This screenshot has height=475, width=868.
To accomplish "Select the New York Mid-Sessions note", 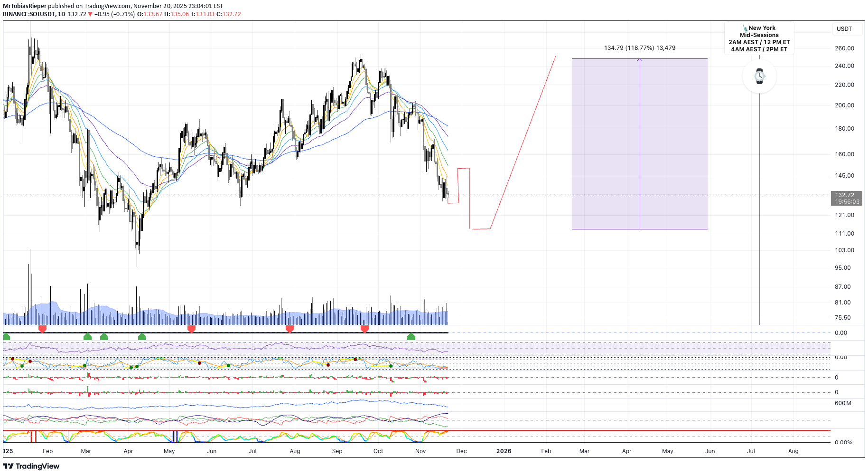I will coord(759,38).
